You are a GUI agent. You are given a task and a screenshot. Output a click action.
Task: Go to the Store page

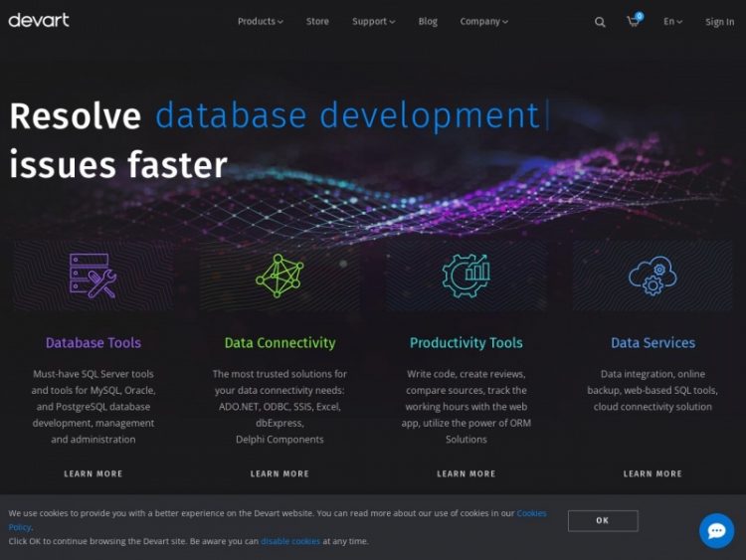[x=317, y=21]
